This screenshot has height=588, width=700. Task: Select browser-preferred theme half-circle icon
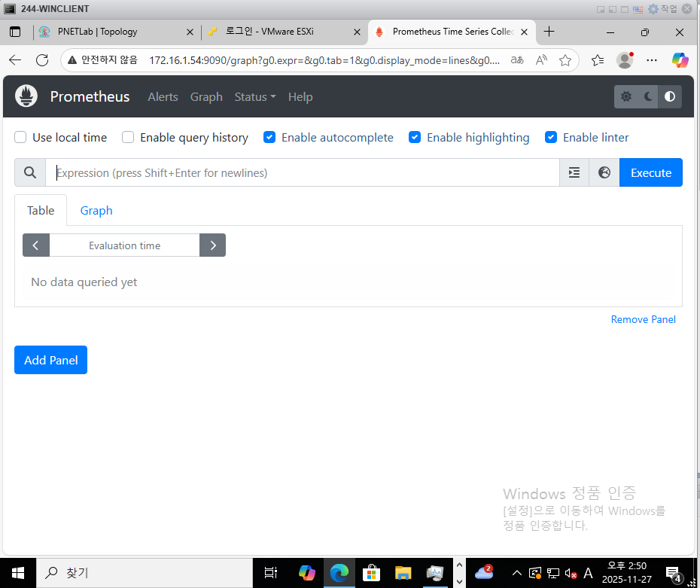(x=670, y=96)
